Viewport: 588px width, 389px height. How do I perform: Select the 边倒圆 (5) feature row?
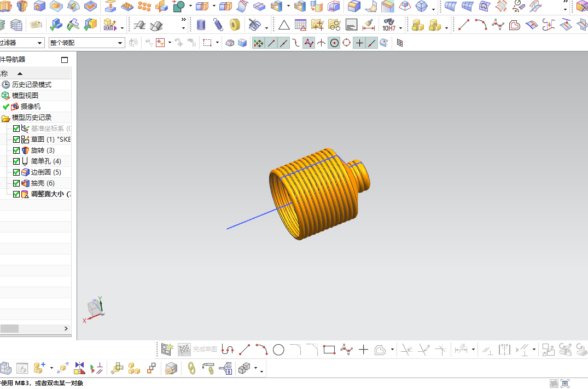point(46,172)
